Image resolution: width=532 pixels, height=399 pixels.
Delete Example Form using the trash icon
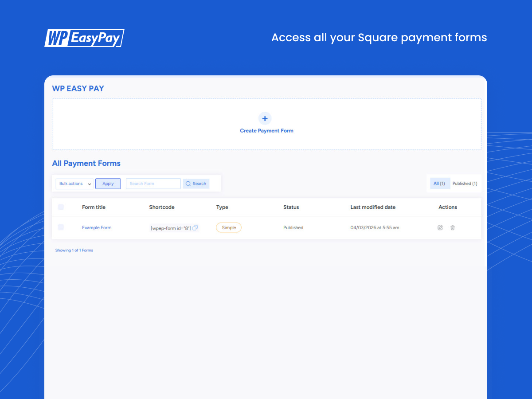pos(453,227)
